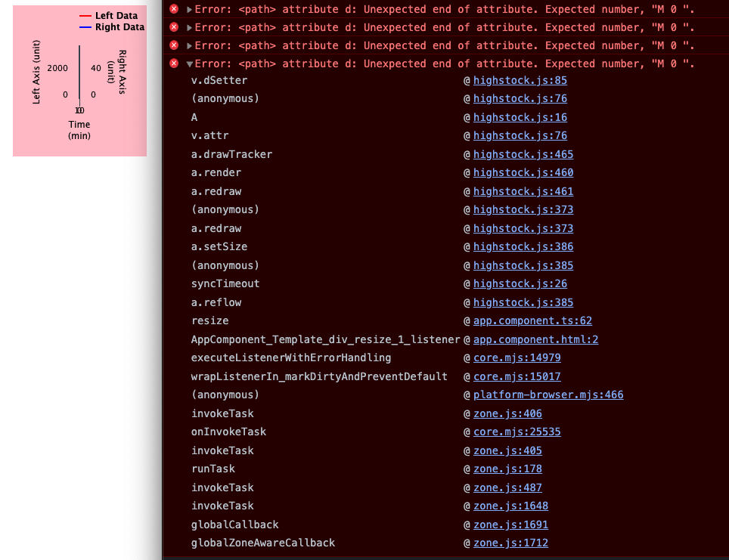Open zone.js:1712 for globalZoneAwareCallback

510,543
